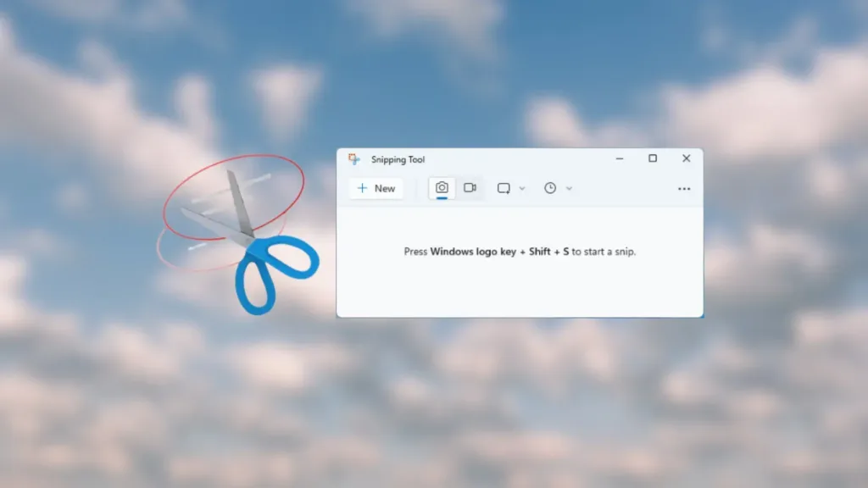Maximize the Snipping Tool window

[653, 158]
